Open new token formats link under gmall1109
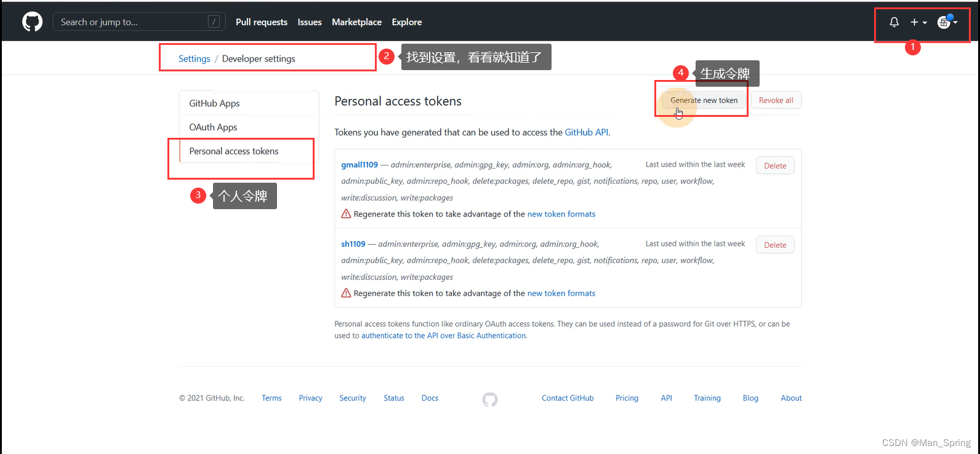 pyautogui.click(x=561, y=214)
